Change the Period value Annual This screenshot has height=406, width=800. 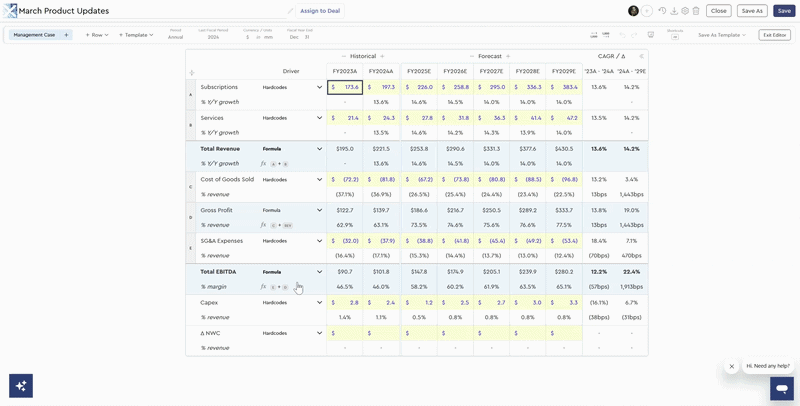[x=175, y=37]
